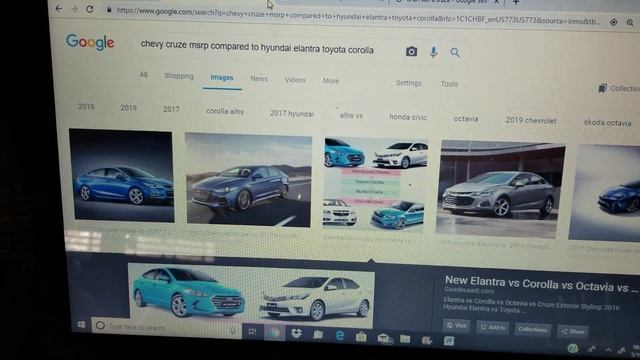Switch to the All results tab
Viewport: 640px width, 360px height.
click(144, 75)
